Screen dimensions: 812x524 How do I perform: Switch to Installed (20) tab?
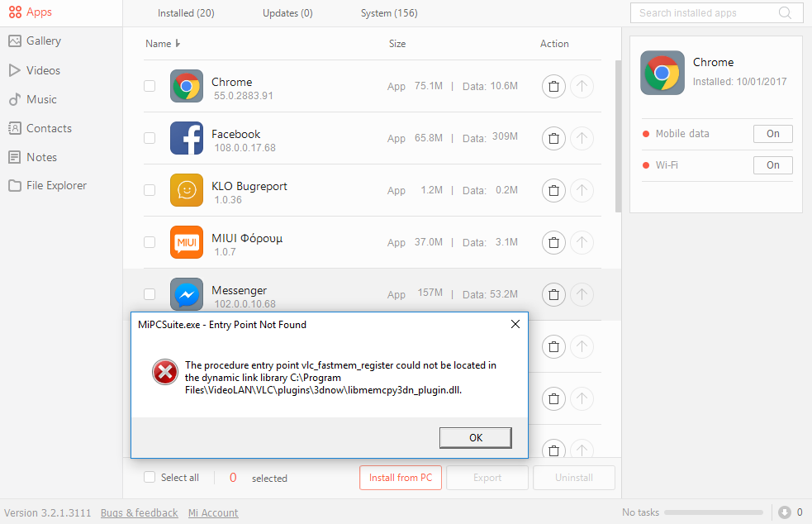[186, 13]
